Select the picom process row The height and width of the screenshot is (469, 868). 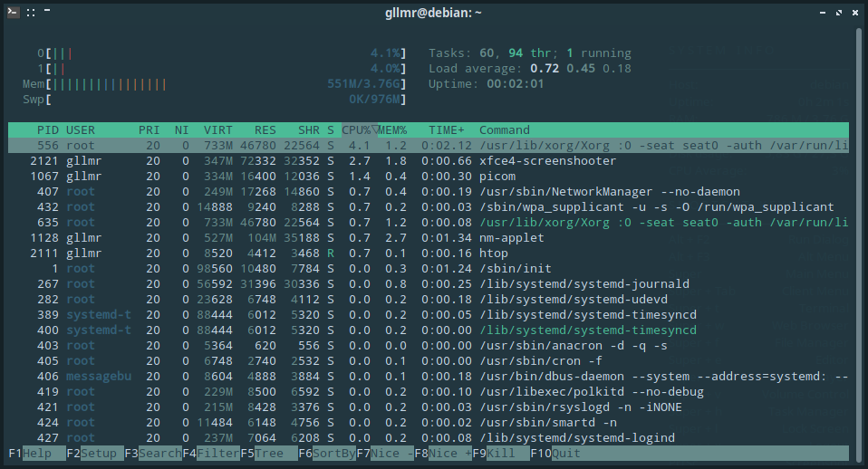pyautogui.click(x=429, y=177)
